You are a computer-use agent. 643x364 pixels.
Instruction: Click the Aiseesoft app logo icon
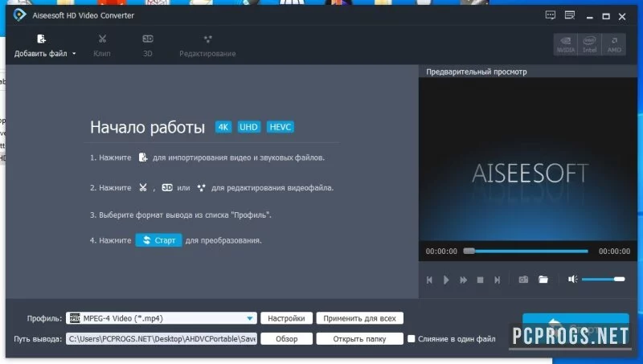19,15
